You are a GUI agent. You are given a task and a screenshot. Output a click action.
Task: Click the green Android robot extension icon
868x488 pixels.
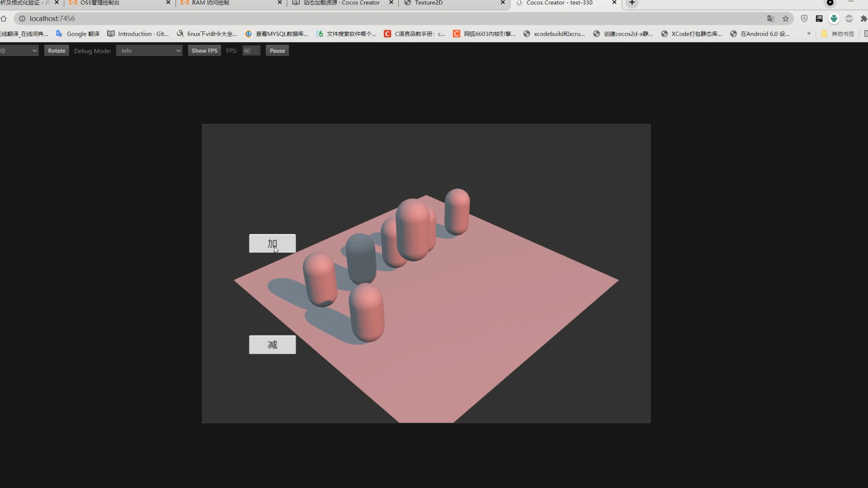834,19
